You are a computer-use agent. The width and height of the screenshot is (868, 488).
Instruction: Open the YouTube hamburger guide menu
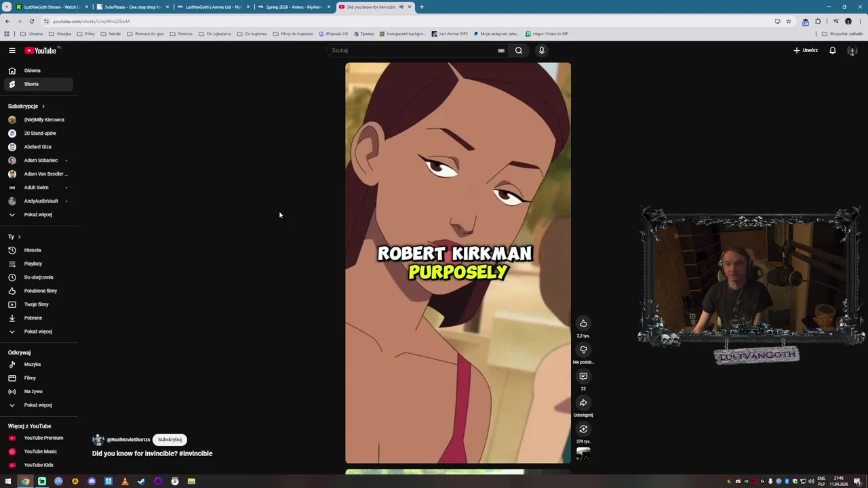click(12, 50)
